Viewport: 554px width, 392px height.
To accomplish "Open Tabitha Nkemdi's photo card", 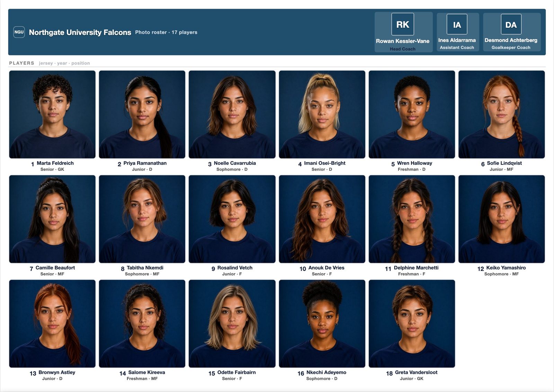I will click(x=142, y=219).
